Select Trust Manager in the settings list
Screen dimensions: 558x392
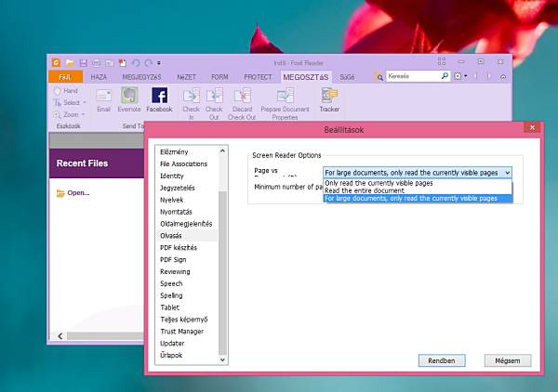coord(181,332)
